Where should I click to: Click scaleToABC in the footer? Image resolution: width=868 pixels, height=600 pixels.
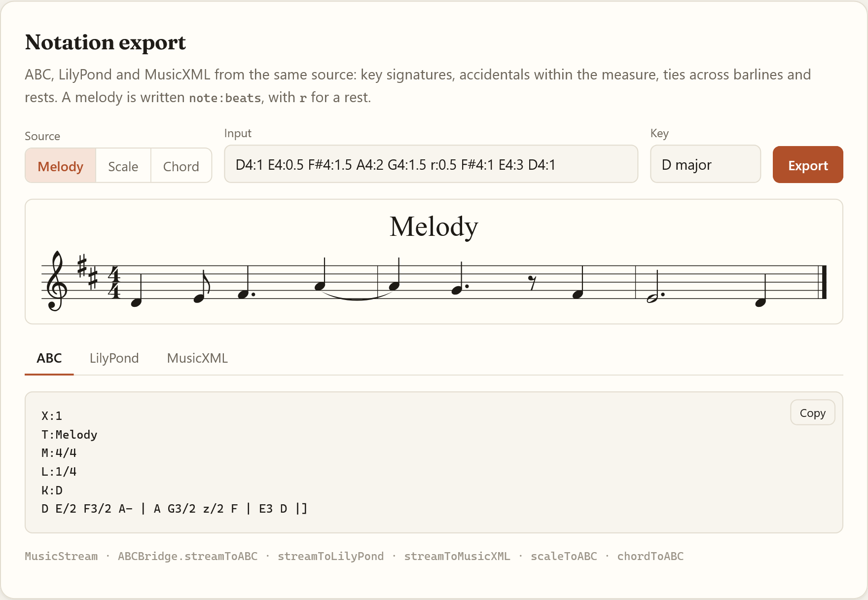(x=564, y=556)
